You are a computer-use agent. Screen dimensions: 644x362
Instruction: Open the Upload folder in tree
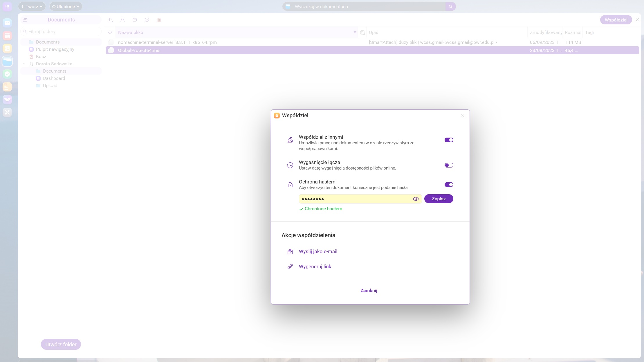(50, 86)
